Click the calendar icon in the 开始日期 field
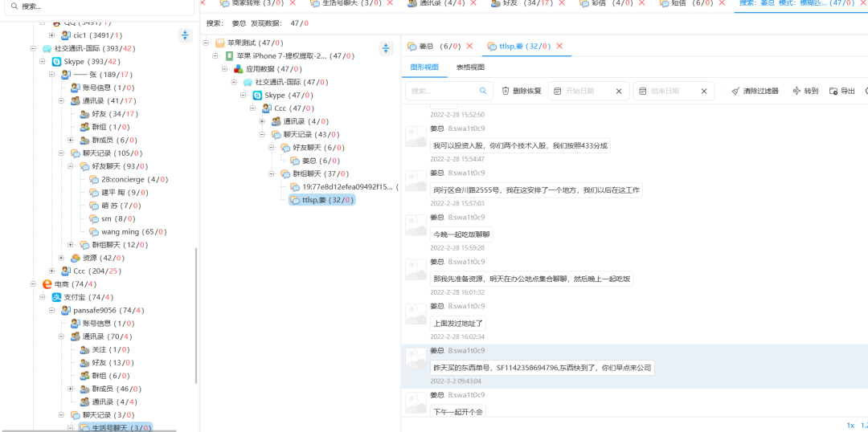The height and width of the screenshot is (432, 868). (558, 91)
